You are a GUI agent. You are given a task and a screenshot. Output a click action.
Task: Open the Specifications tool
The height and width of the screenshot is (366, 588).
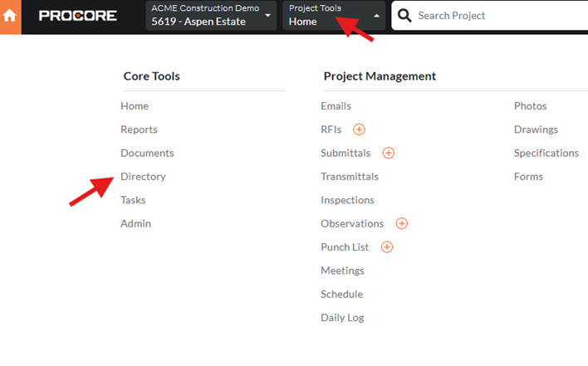[546, 154]
